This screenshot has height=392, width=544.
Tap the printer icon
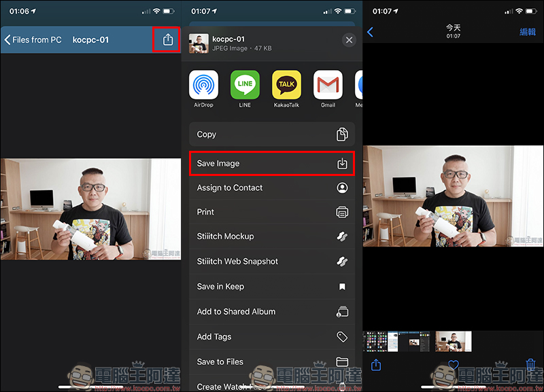[342, 212]
